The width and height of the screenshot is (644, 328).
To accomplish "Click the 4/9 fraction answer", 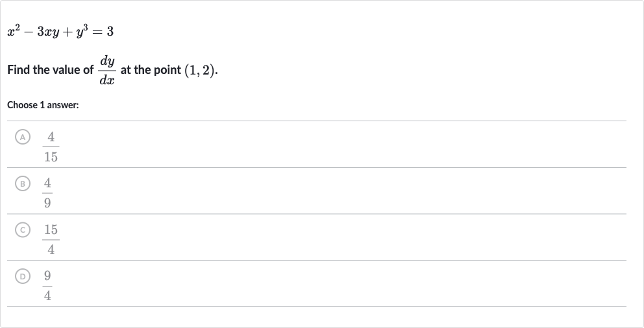I will point(47,193).
